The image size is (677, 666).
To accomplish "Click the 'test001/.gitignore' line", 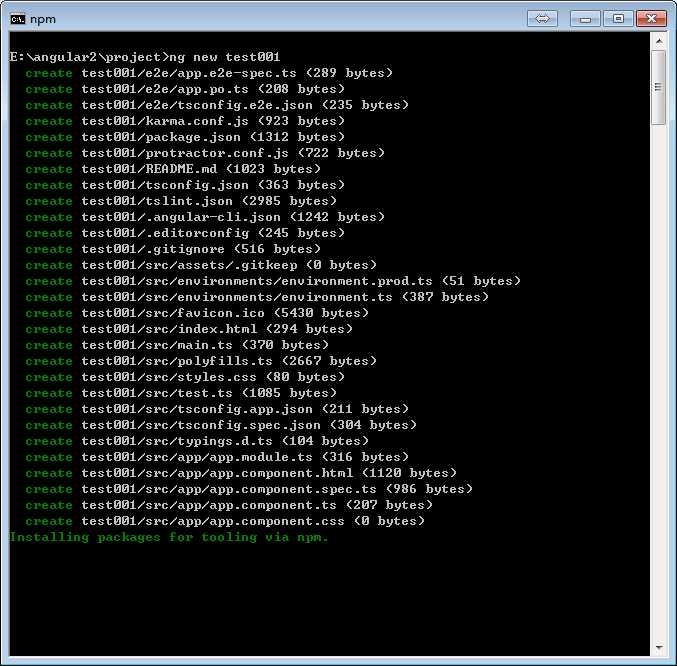I will (x=173, y=249).
